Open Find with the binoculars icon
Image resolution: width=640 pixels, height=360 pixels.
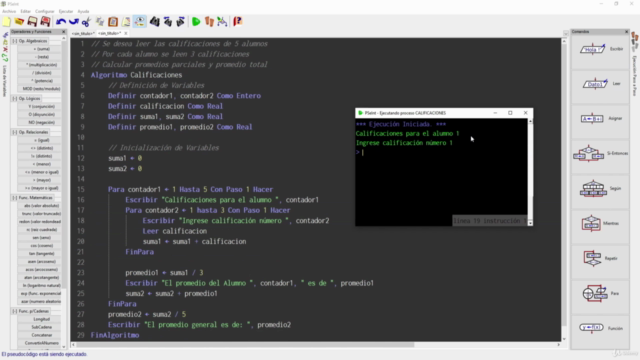tap(154, 22)
